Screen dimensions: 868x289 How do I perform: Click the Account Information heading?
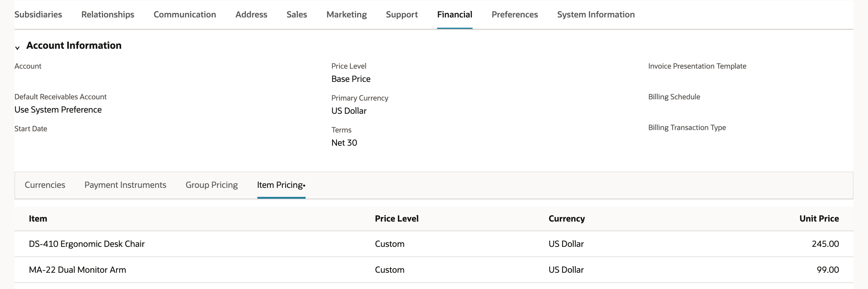pyautogui.click(x=74, y=45)
